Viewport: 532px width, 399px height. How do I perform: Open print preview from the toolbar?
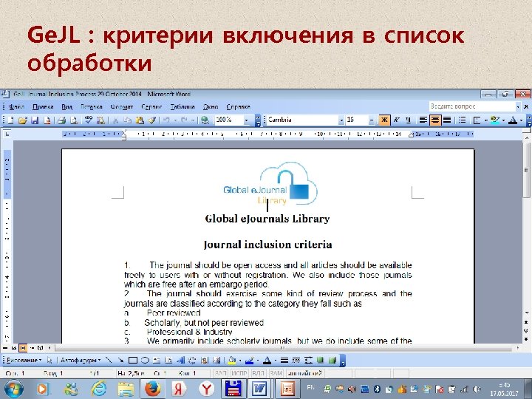[x=74, y=120]
